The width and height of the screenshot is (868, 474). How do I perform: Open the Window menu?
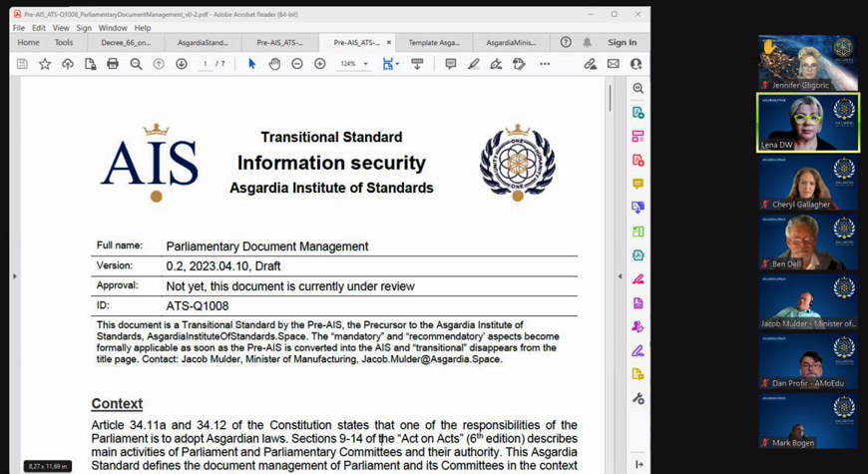113,28
